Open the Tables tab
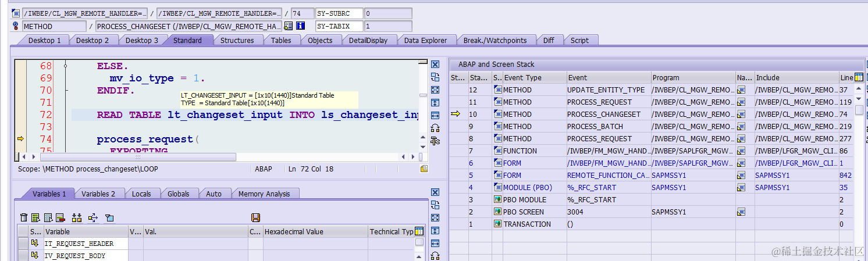Viewport: 868px width, 261px height. 281,40
